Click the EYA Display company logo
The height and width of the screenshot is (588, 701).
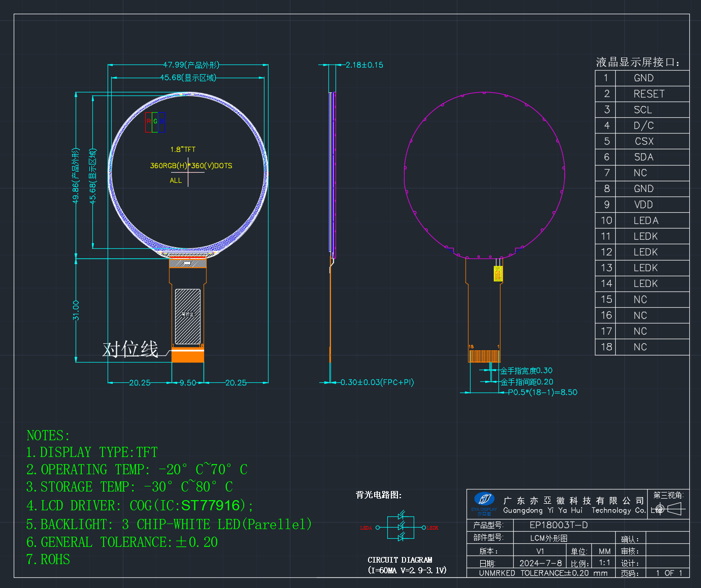[484, 503]
